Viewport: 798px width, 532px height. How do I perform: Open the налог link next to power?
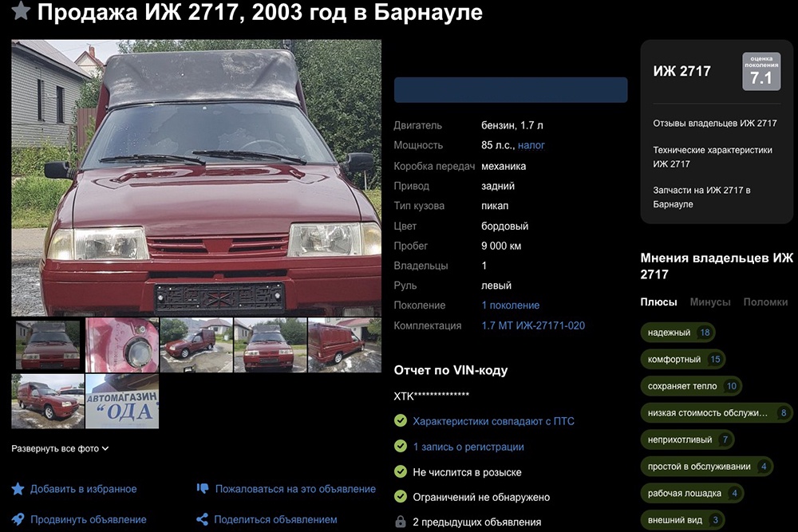click(x=531, y=146)
